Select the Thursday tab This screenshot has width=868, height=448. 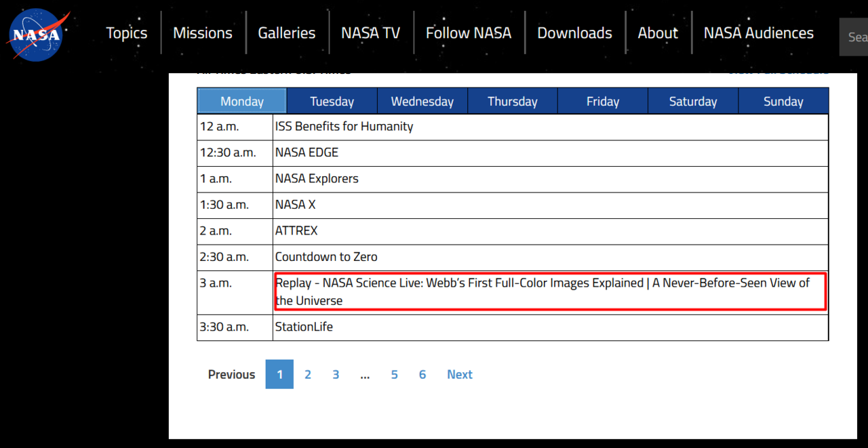tap(512, 101)
